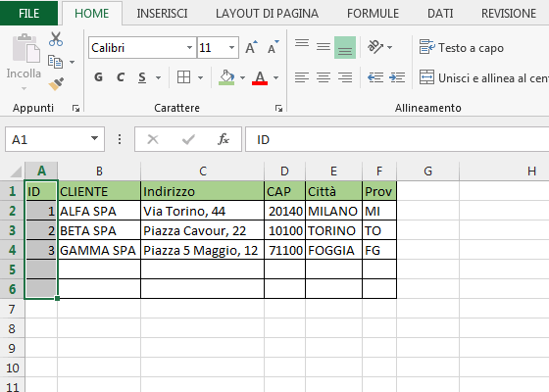Image resolution: width=549 pixels, height=392 pixels.
Task: Align text right
Action: [345, 77]
